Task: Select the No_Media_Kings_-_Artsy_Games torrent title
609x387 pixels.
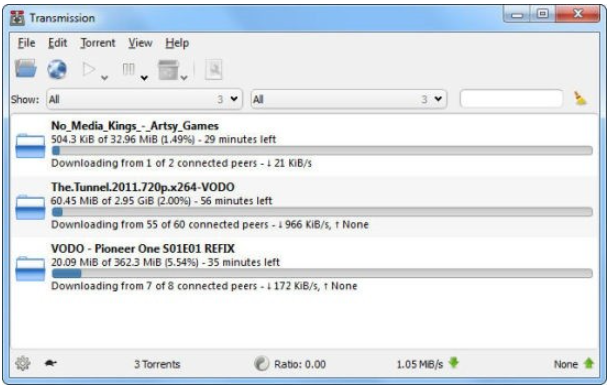Action: point(135,126)
